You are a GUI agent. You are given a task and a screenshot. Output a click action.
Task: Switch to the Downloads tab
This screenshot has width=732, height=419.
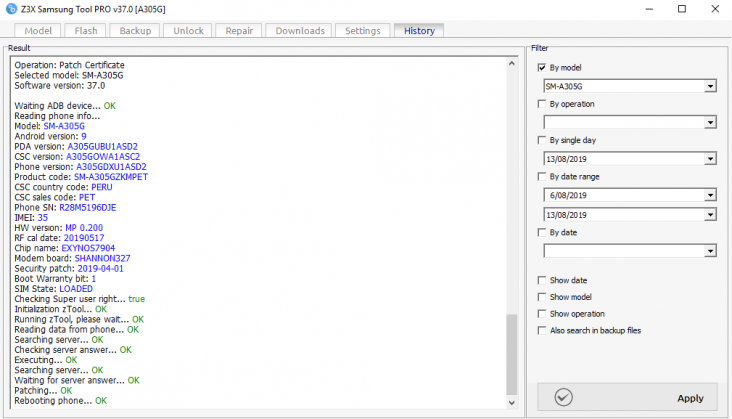tap(300, 31)
